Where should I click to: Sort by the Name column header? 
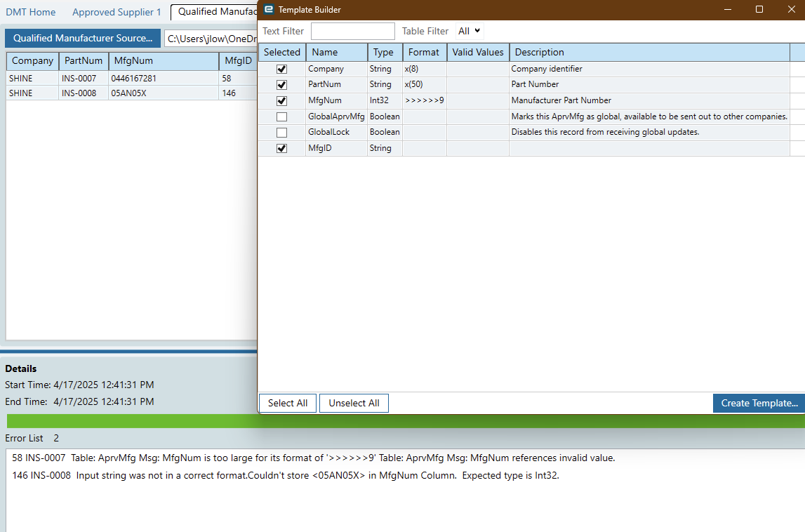337,52
